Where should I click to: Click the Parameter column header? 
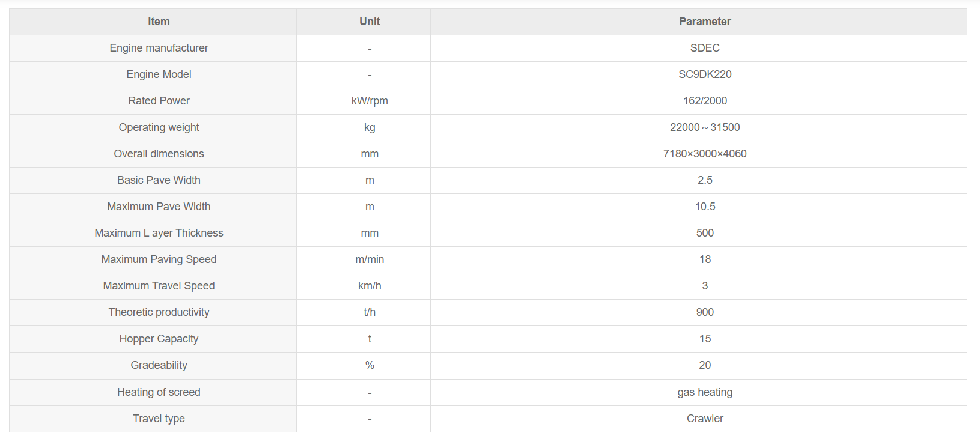pyautogui.click(x=705, y=22)
